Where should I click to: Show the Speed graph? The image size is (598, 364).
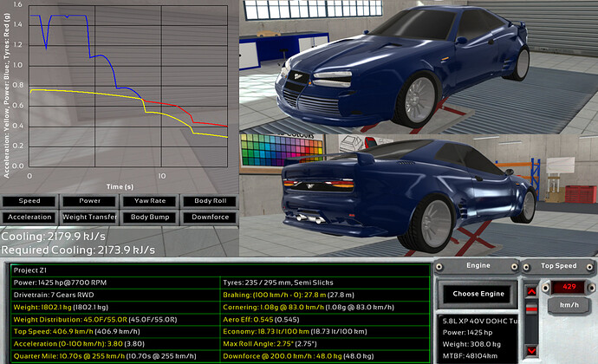(x=29, y=201)
